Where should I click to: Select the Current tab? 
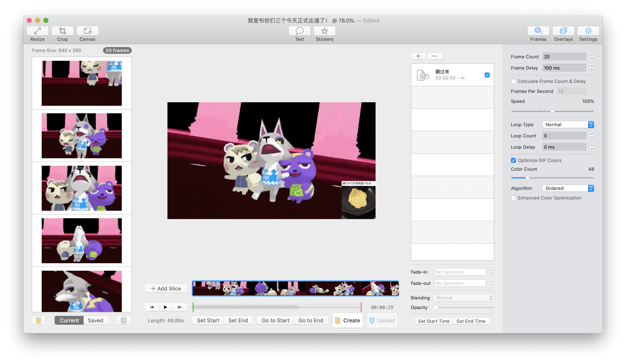pos(69,320)
